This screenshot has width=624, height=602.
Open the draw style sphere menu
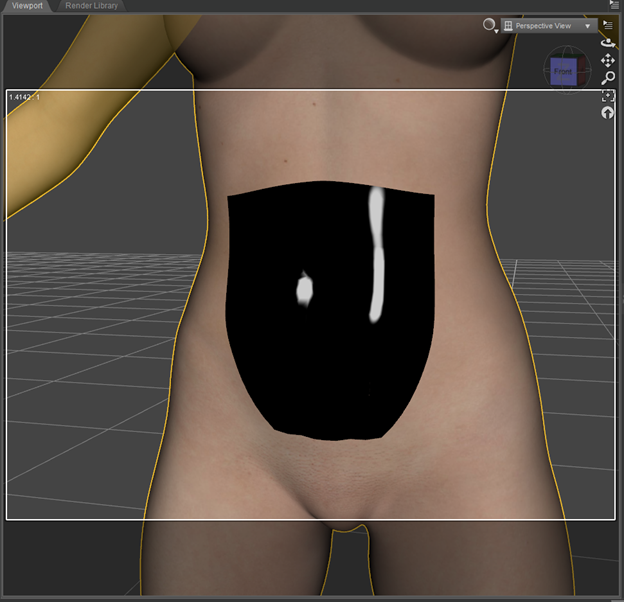pyautogui.click(x=489, y=25)
